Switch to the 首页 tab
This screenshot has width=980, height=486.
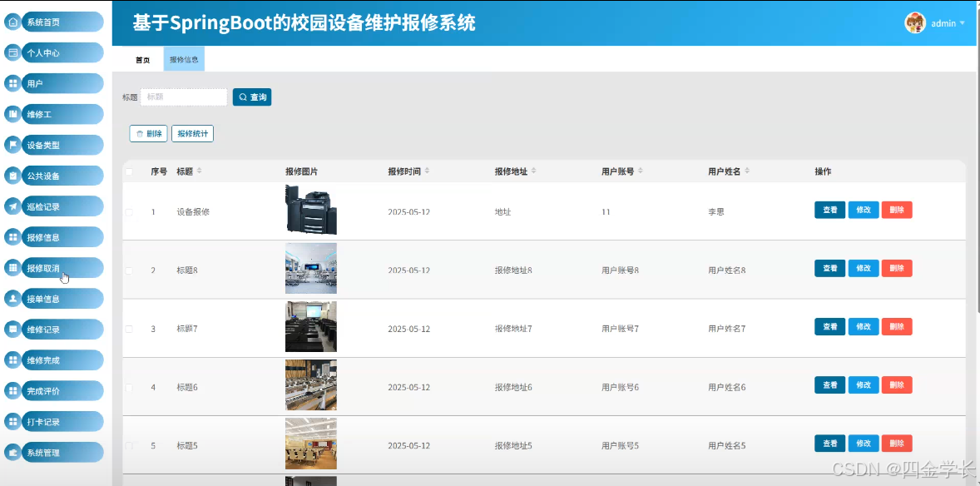click(142, 60)
